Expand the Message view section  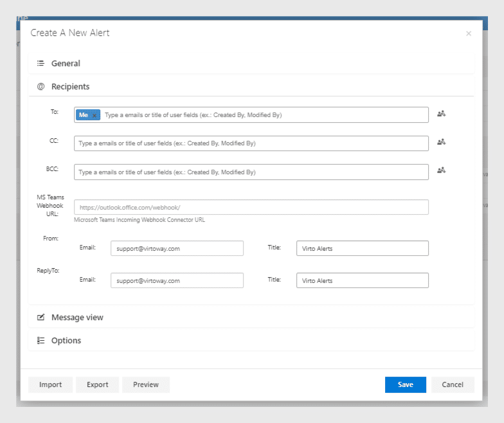pyautogui.click(x=251, y=318)
